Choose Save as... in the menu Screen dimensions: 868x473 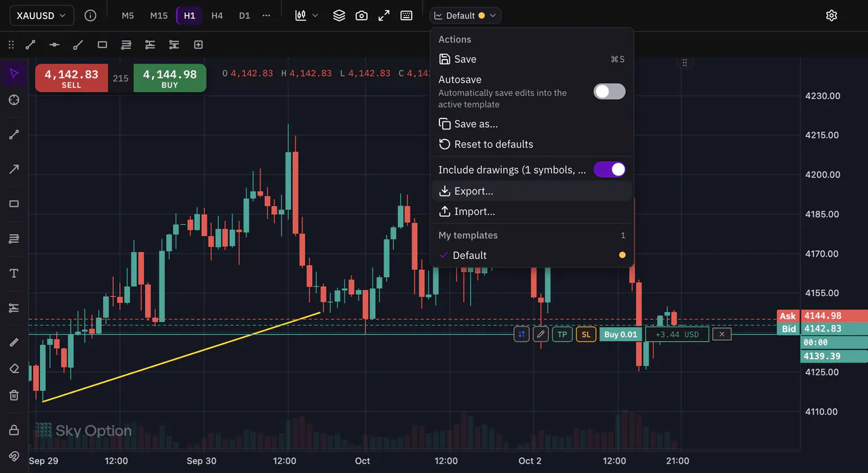(x=532, y=124)
